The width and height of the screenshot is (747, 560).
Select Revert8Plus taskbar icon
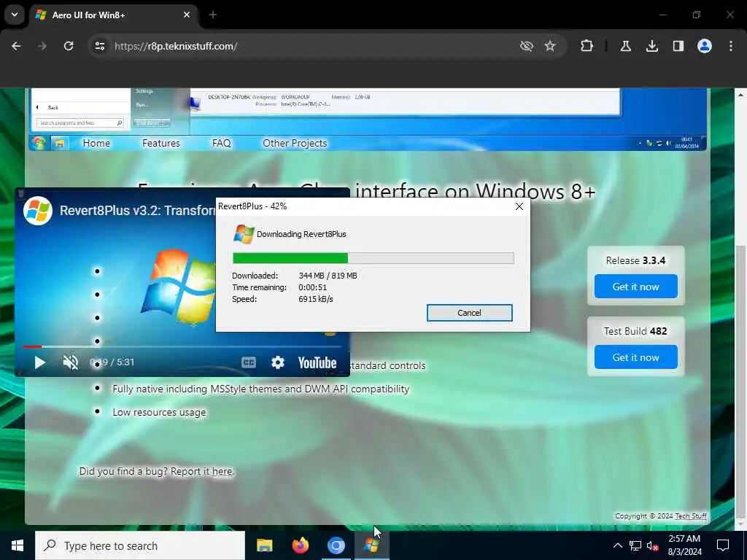click(x=371, y=545)
